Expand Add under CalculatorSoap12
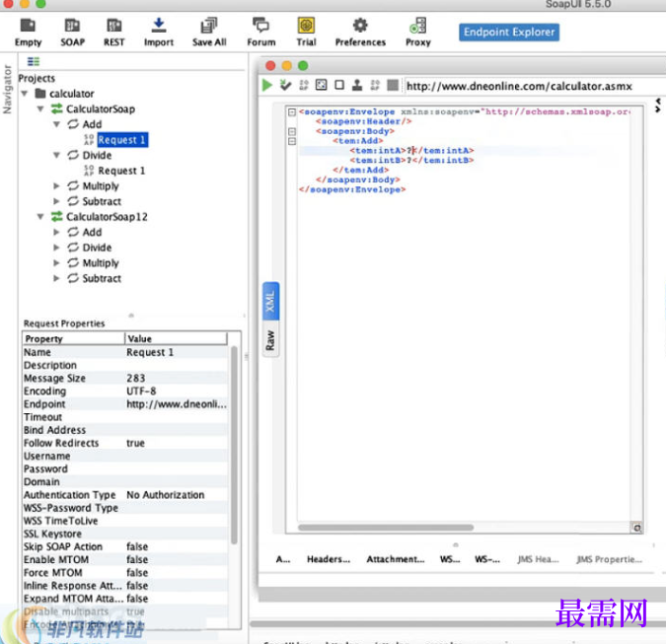The image size is (666, 644). click(x=56, y=232)
